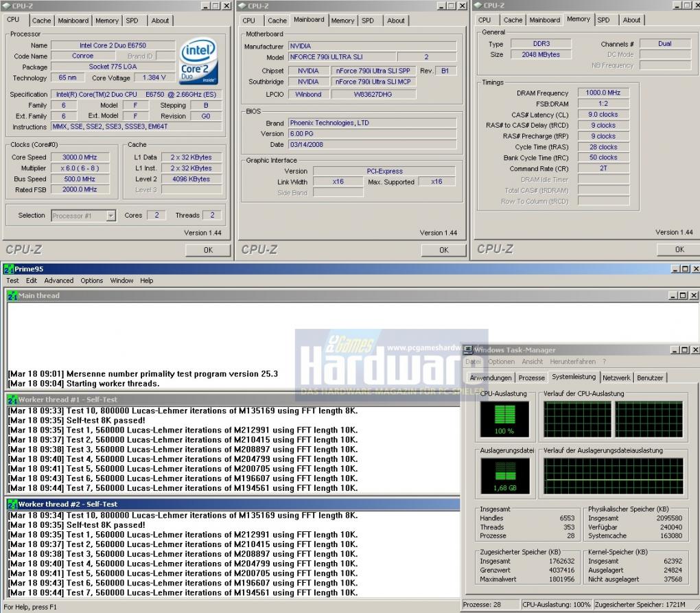
Task: Click the Auslagerungsdatei 1,68 GB meter
Action: 505,476
